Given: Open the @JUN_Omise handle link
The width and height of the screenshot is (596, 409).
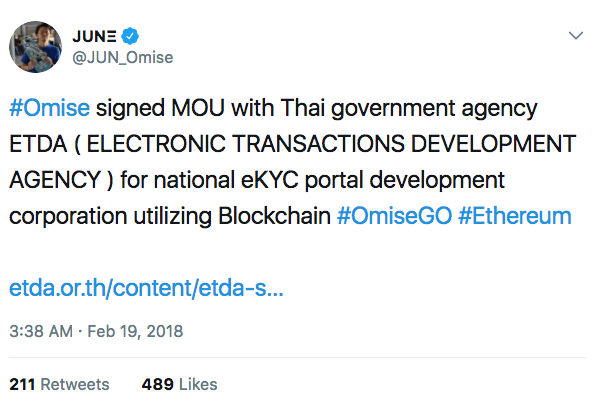Looking at the screenshot, I should 123,58.
